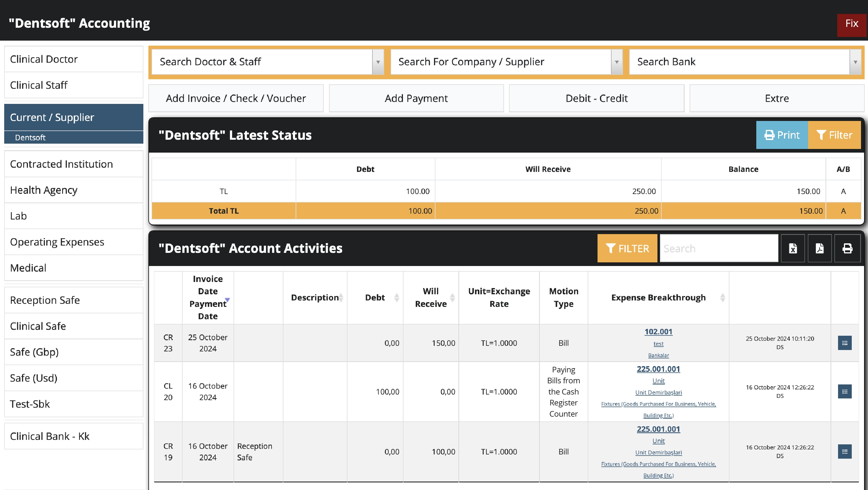
Task: Select Operating Expenses in sidebar
Action: coord(57,242)
